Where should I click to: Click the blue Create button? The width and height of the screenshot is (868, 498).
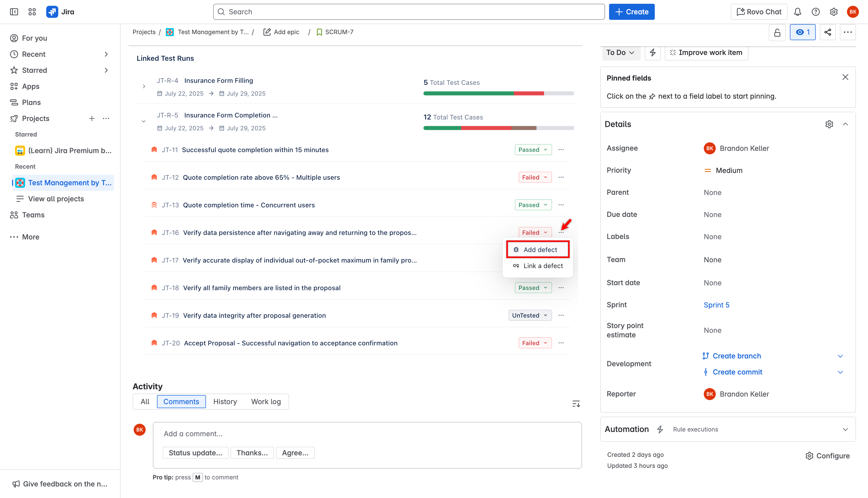632,12
